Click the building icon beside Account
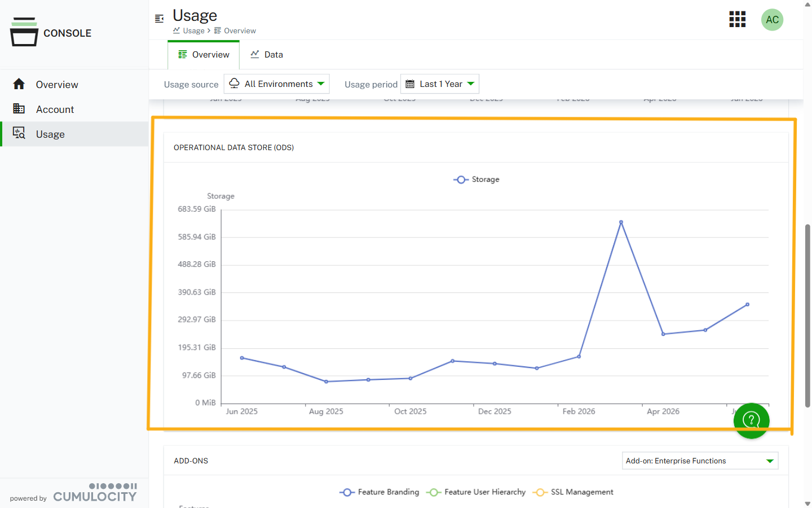Screen dimensions: 812x508 pyautogui.click(x=19, y=108)
